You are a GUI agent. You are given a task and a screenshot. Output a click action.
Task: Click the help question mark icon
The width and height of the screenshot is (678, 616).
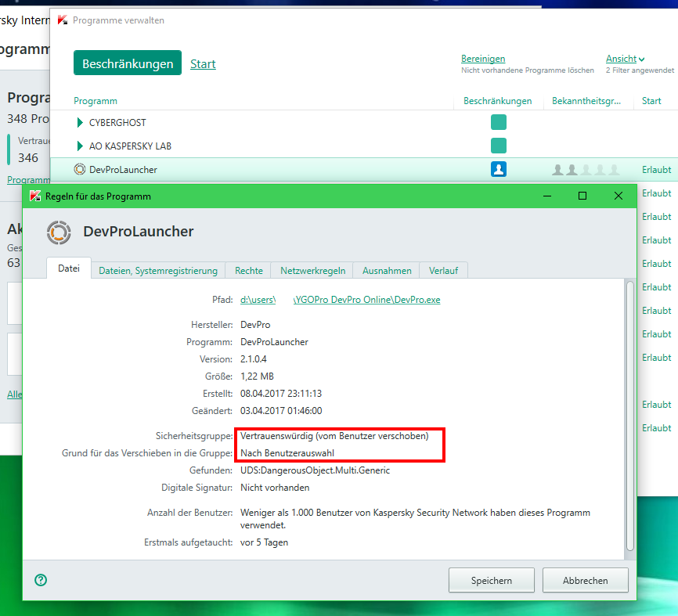pyautogui.click(x=41, y=580)
